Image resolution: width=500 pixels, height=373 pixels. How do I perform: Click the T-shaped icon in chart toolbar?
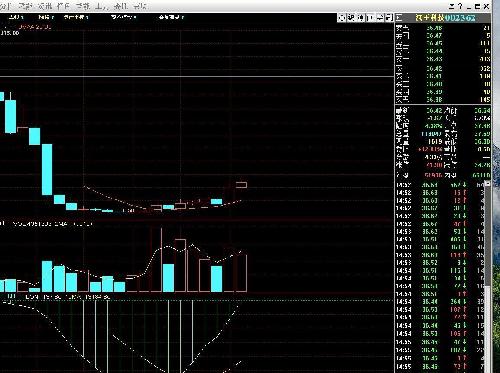click(370, 18)
